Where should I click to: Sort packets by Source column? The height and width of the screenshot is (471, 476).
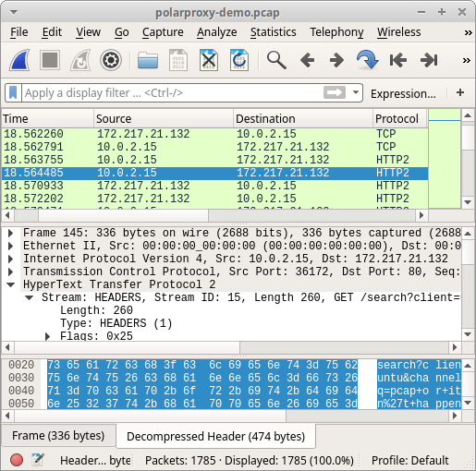tap(164, 118)
